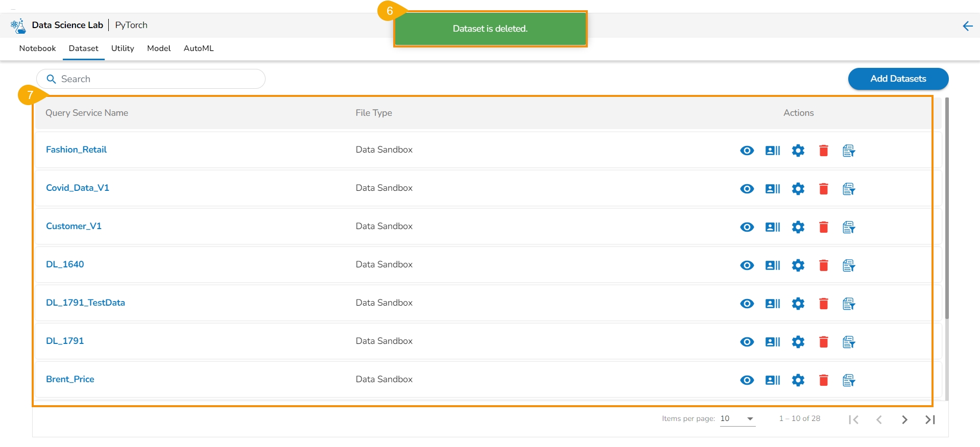The image size is (980, 447).
Task: Click the Add Datasets button
Action: tap(898, 79)
